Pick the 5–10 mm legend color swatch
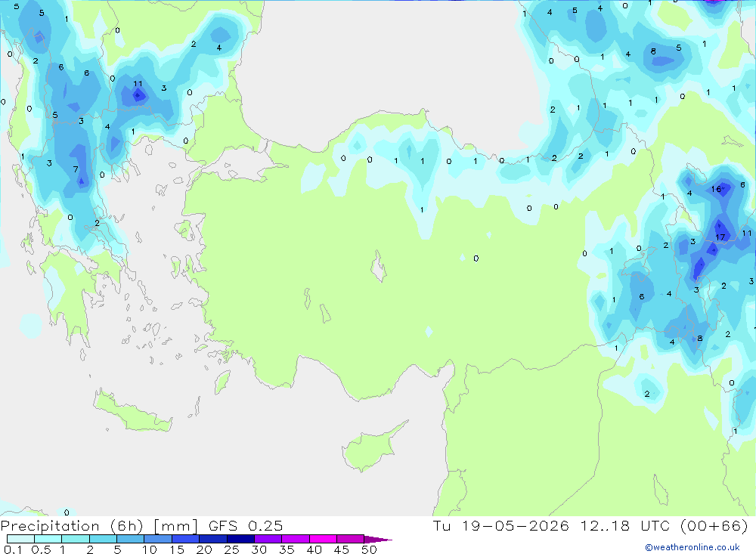This screenshot has width=756, height=554. pyautogui.click(x=131, y=539)
